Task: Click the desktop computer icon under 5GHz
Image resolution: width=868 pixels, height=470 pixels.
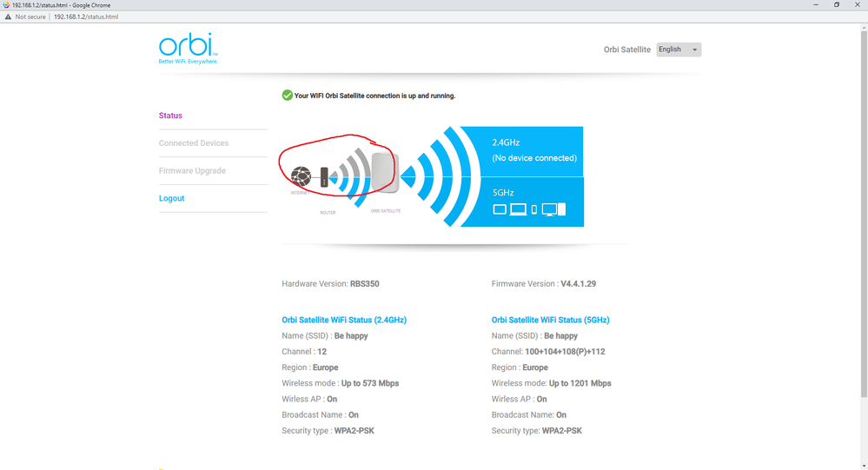Action: click(x=553, y=209)
